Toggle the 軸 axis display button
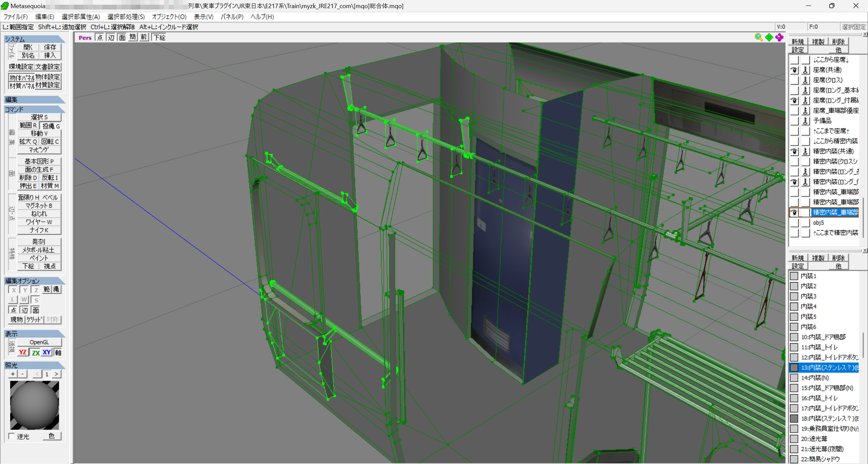Viewport: 868px width, 464px height. point(58,352)
